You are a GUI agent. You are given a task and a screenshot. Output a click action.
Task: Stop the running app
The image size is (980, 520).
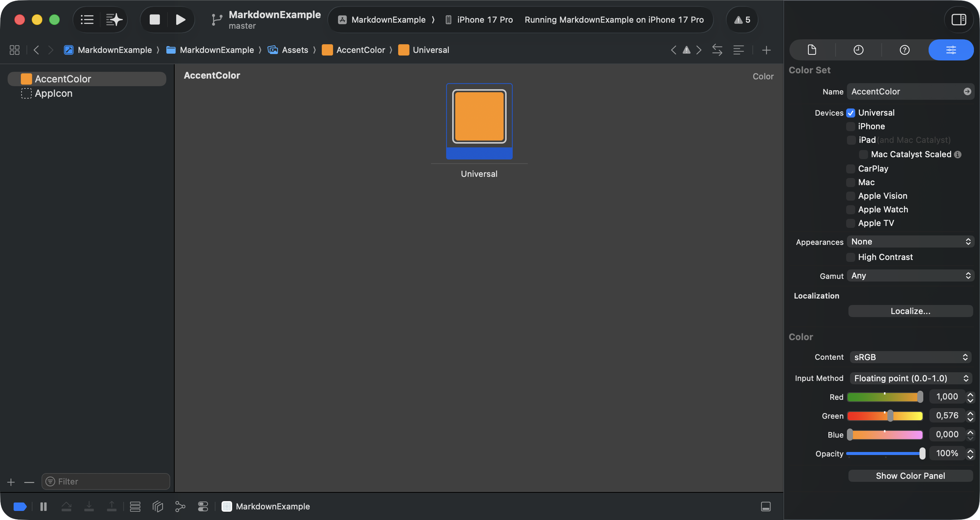click(155, 19)
